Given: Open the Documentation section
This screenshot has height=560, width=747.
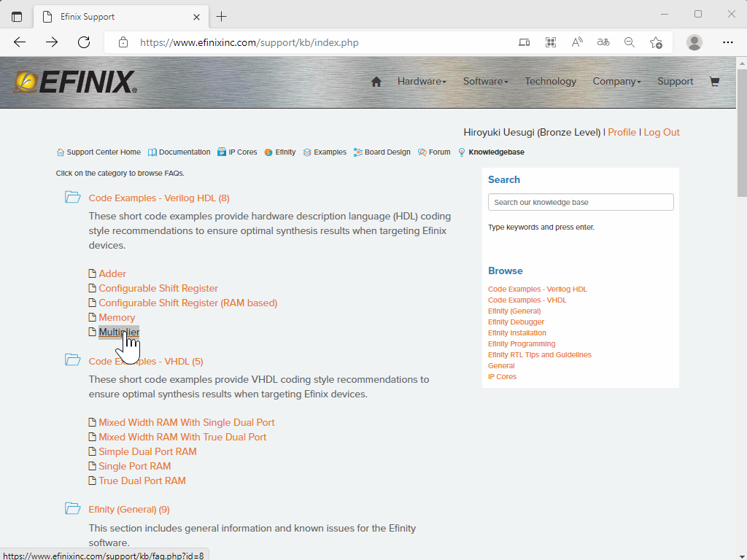Looking at the screenshot, I should coord(179,152).
